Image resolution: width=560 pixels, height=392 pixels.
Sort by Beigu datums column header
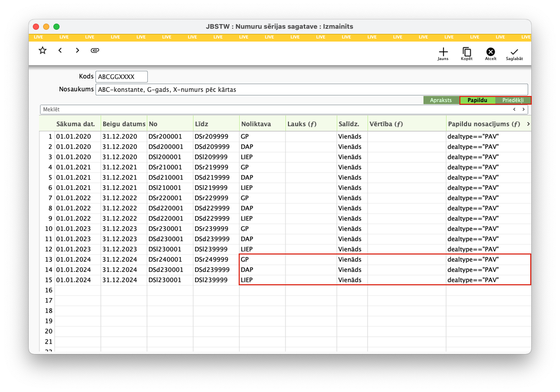point(124,124)
